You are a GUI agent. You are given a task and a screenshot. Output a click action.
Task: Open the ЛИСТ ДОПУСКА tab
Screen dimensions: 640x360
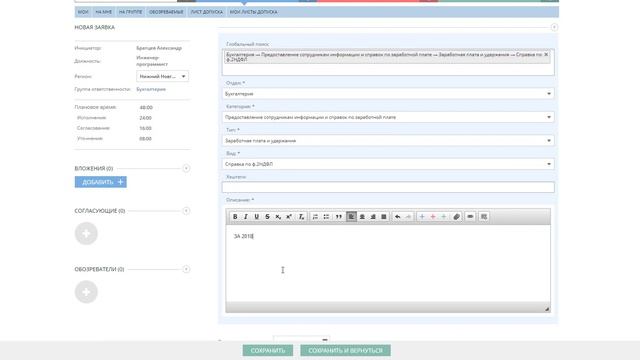[207, 12]
